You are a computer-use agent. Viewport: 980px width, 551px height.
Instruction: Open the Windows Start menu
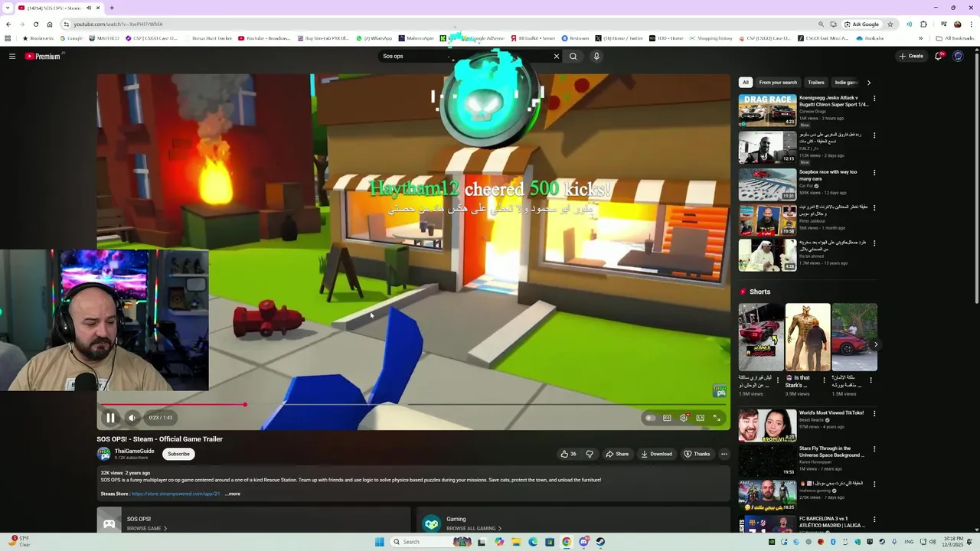(380, 542)
